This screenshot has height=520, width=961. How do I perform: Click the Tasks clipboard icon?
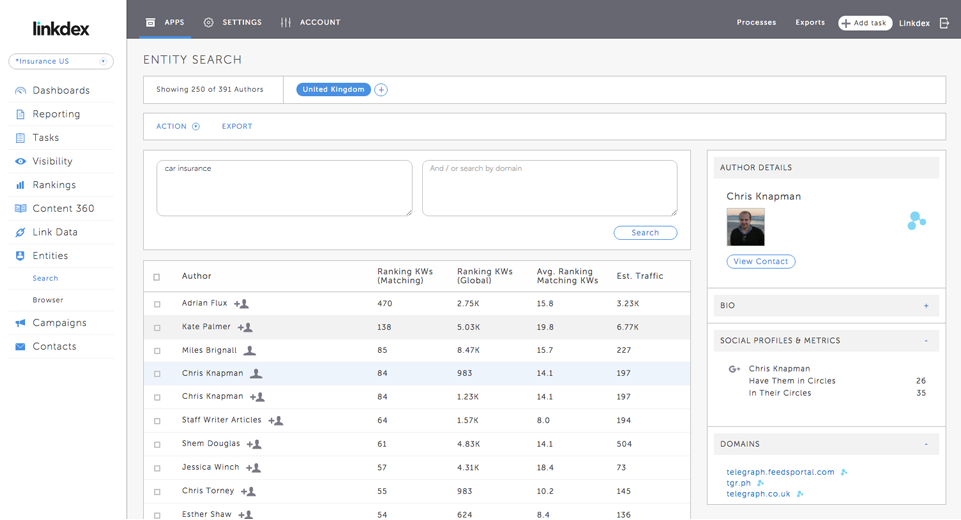pos(20,138)
